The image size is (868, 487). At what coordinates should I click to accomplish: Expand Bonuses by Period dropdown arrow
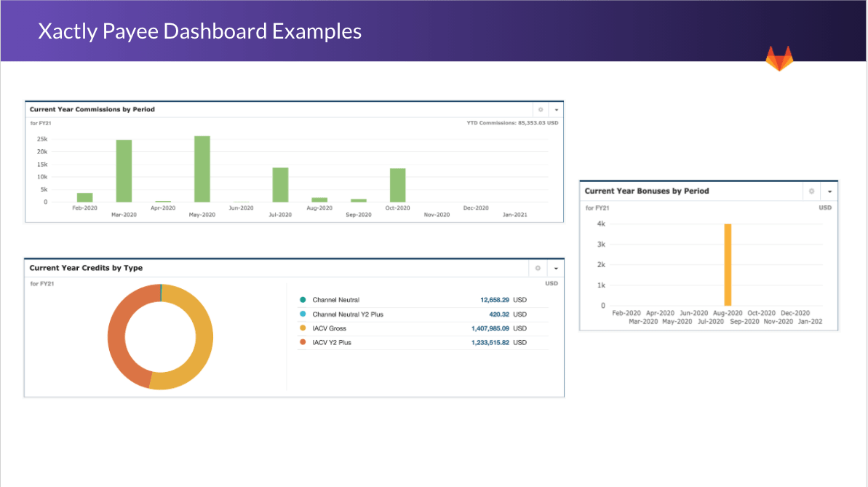tap(829, 191)
